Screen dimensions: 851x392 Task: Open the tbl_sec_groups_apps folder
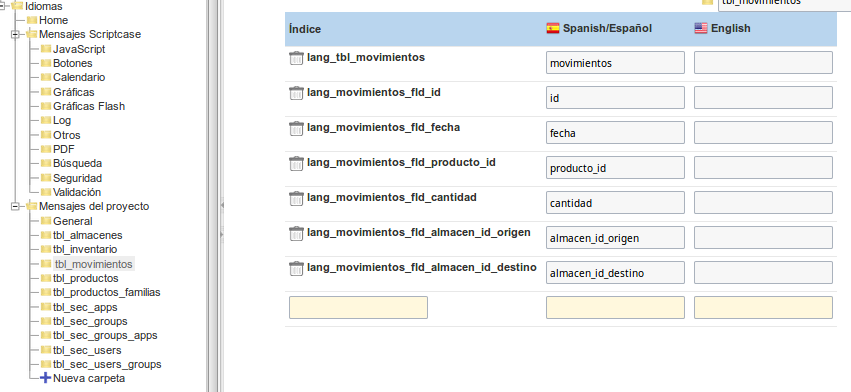pyautogui.click(x=105, y=336)
